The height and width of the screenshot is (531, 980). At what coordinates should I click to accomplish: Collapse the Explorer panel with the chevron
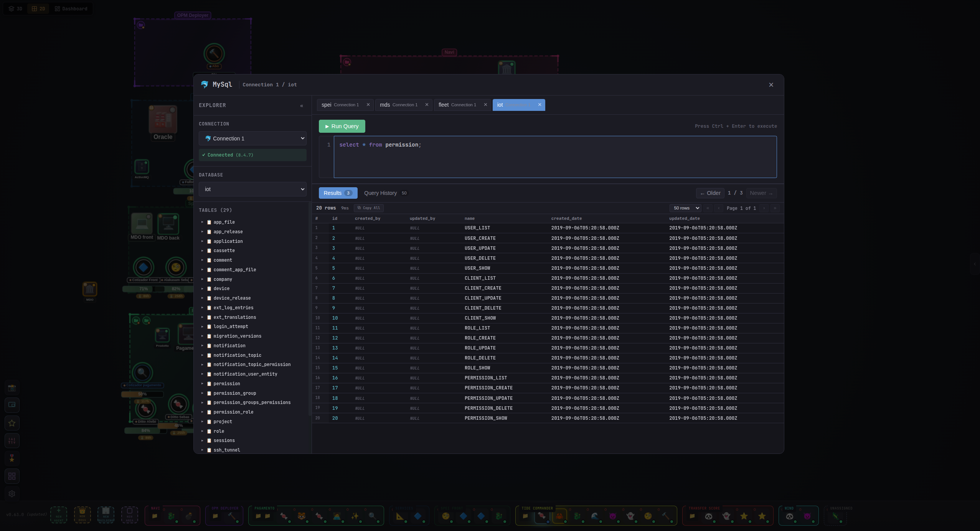[x=301, y=106]
